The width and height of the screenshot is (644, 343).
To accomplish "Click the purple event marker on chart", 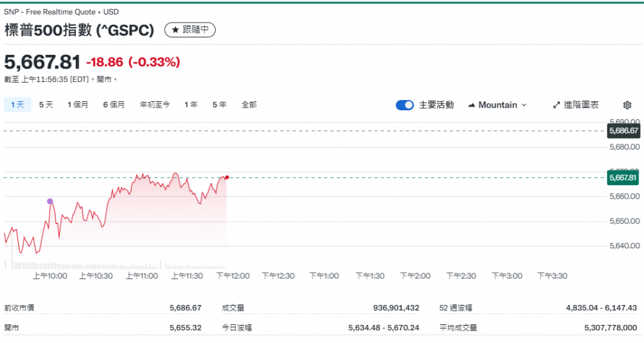I will tap(50, 201).
